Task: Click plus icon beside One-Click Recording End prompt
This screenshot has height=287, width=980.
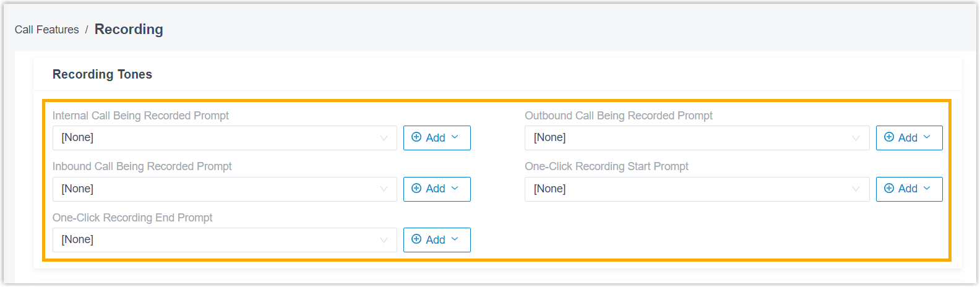Action: coord(416,239)
